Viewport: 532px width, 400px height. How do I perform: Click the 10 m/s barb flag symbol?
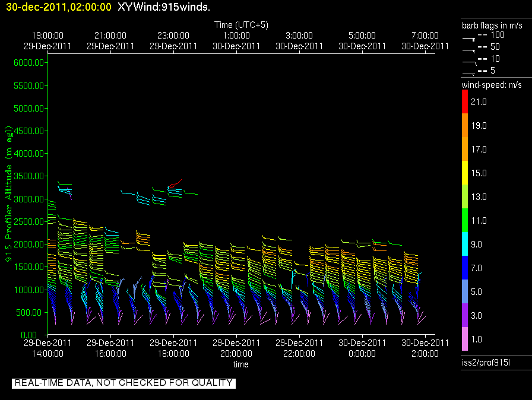(469, 61)
